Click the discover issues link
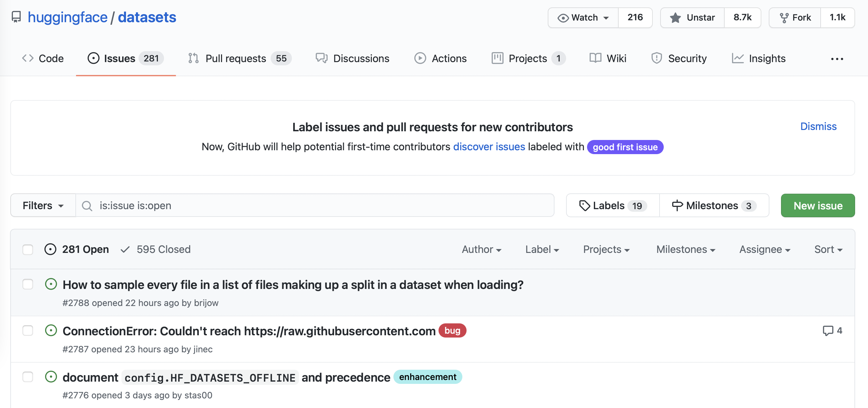 [489, 146]
